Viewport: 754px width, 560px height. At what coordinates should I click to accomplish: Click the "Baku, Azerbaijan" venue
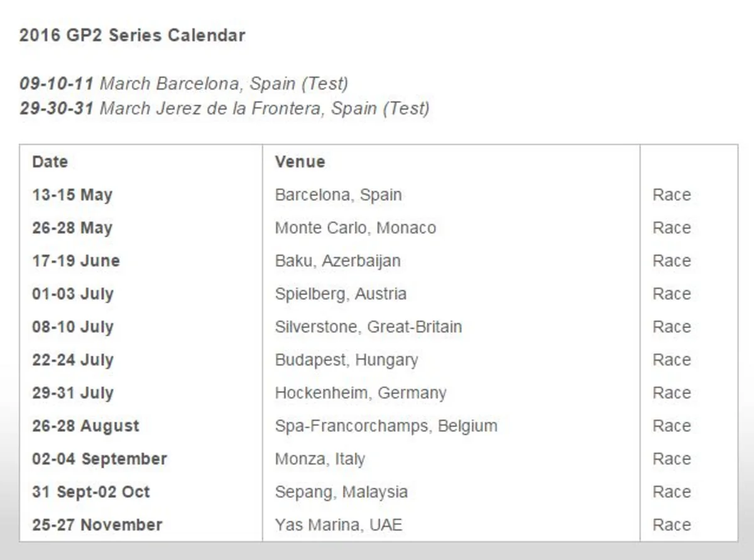point(337,261)
